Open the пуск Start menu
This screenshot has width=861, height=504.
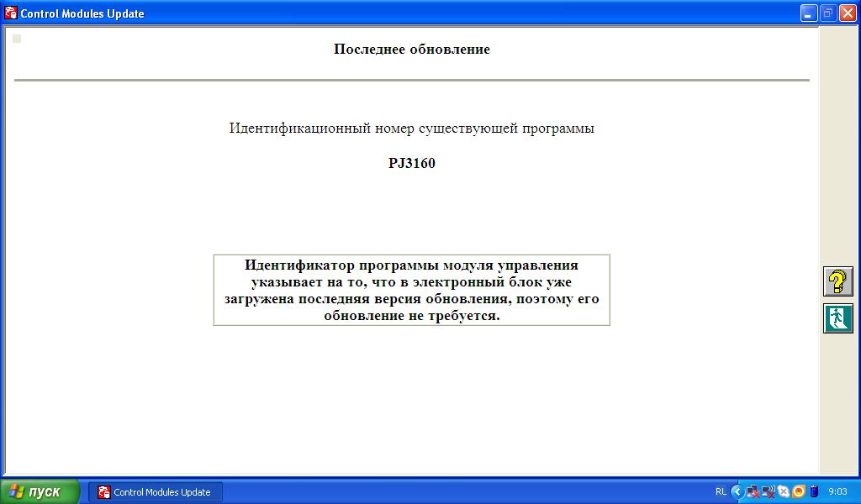[x=40, y=491]
